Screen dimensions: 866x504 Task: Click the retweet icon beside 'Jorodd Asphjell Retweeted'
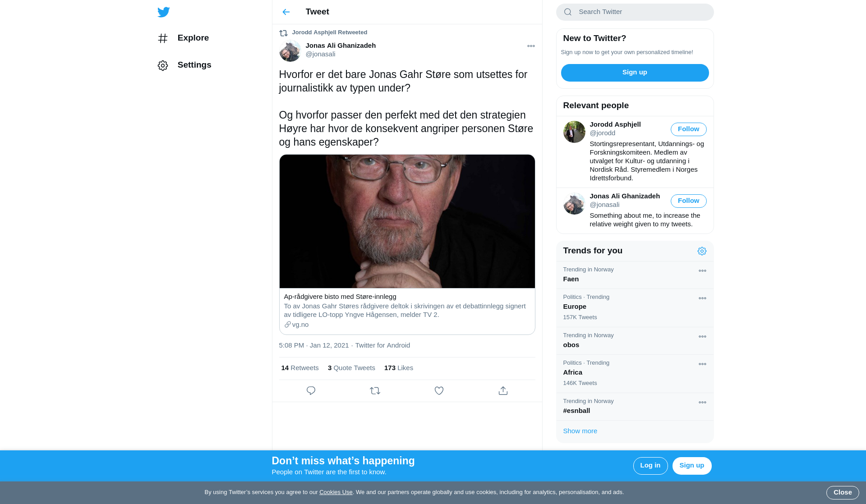click(x=283, y=33)
